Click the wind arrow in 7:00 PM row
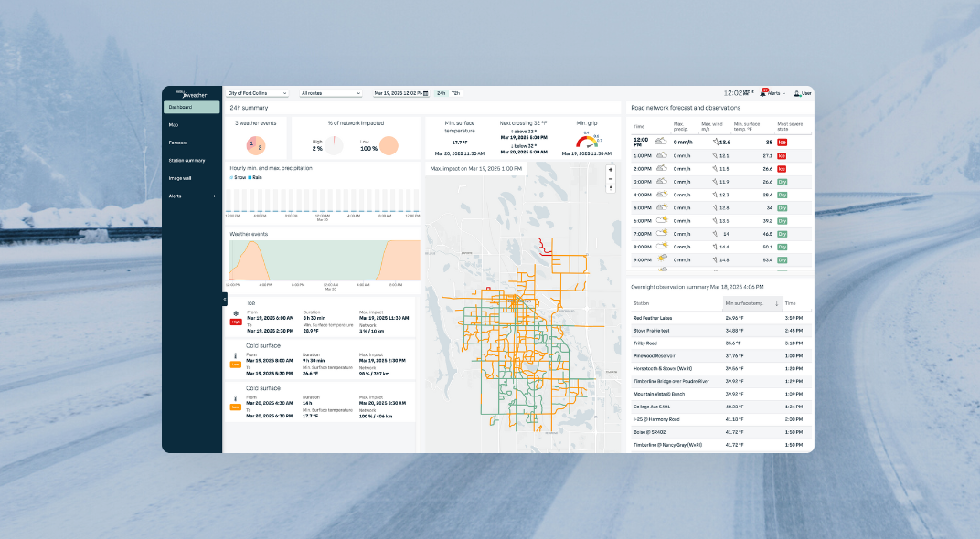This screenshot has height=539, width=980. (715, 234)
